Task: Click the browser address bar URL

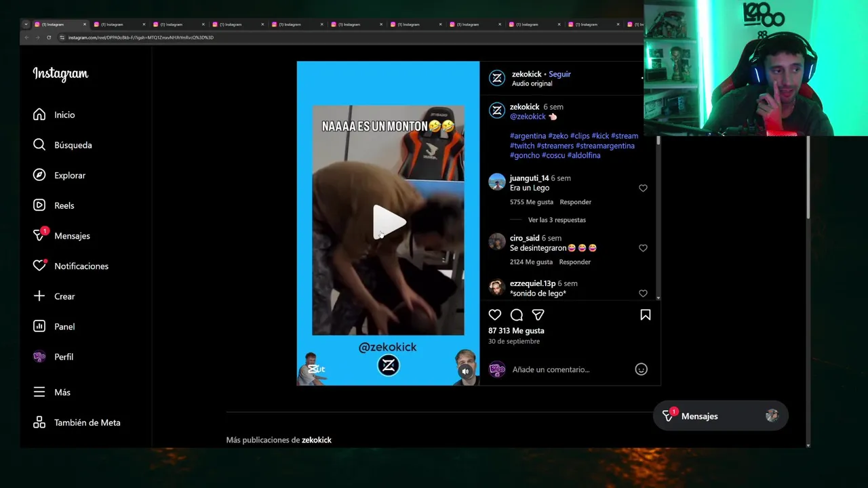Action: click(x=141, y=37)
